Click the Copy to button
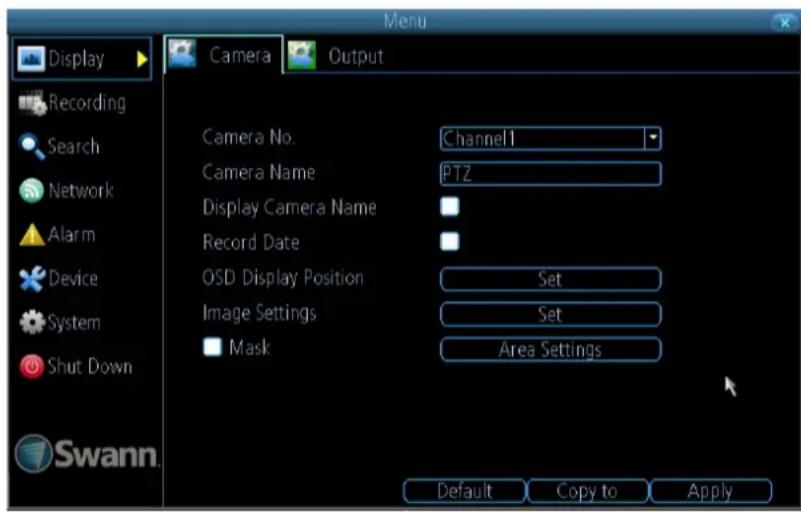The image size is (801, 512). [x=587, y=492]
